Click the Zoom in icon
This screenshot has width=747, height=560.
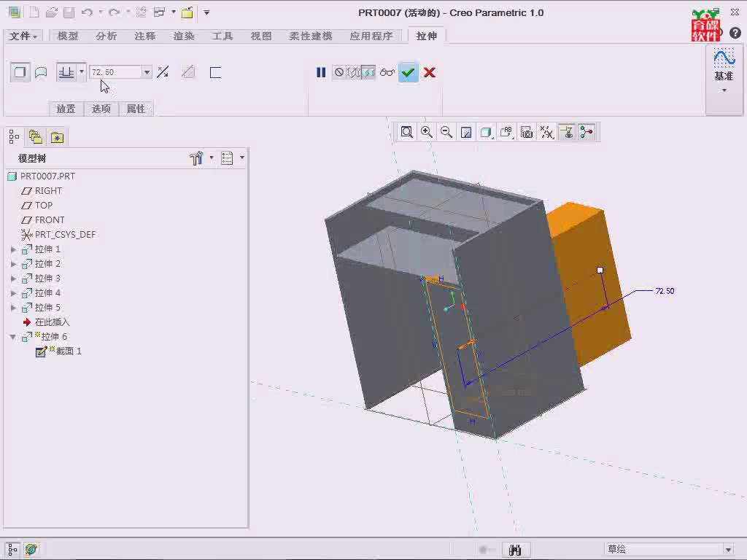[427, 132]
